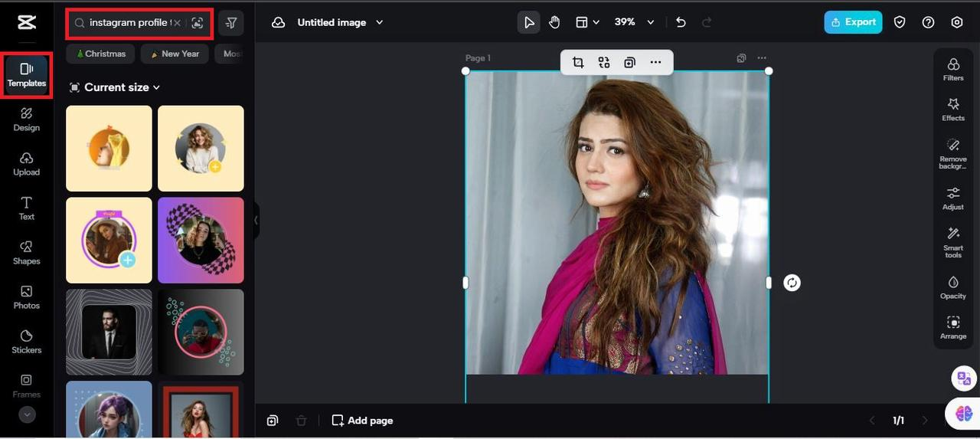
Task: Use Remove background tool
Action: [953, 153]
